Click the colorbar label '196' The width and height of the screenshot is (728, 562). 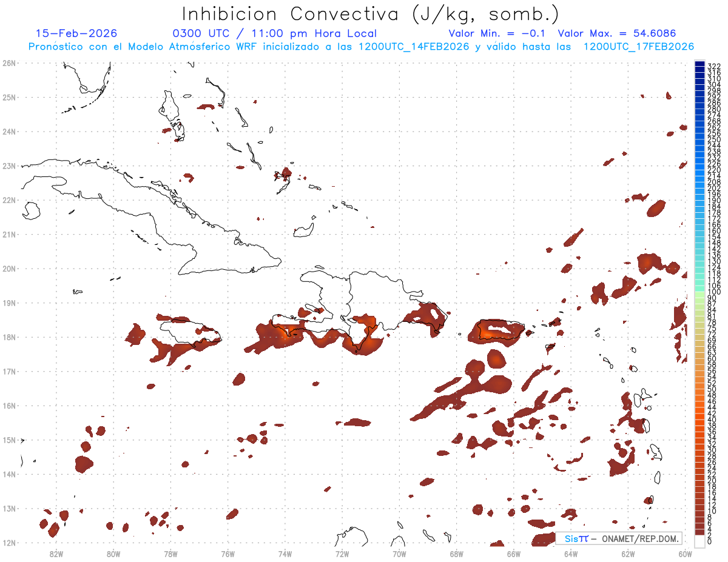coord(713,195)
